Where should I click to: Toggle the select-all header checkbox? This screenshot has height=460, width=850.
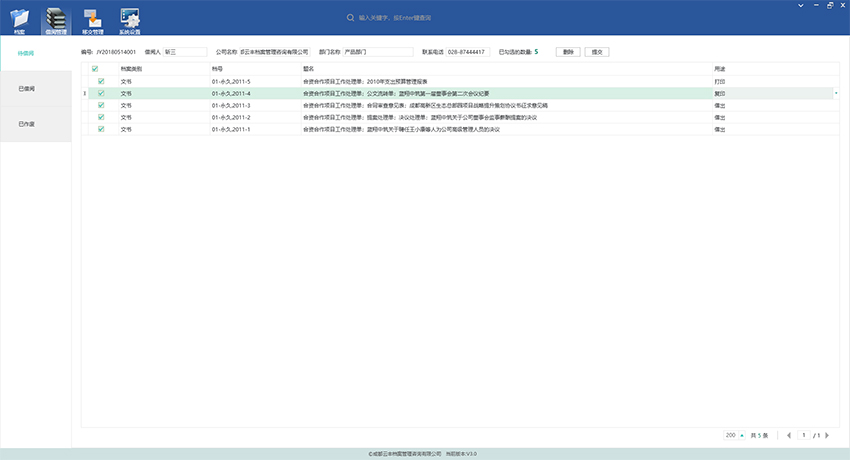pos(95,69)
